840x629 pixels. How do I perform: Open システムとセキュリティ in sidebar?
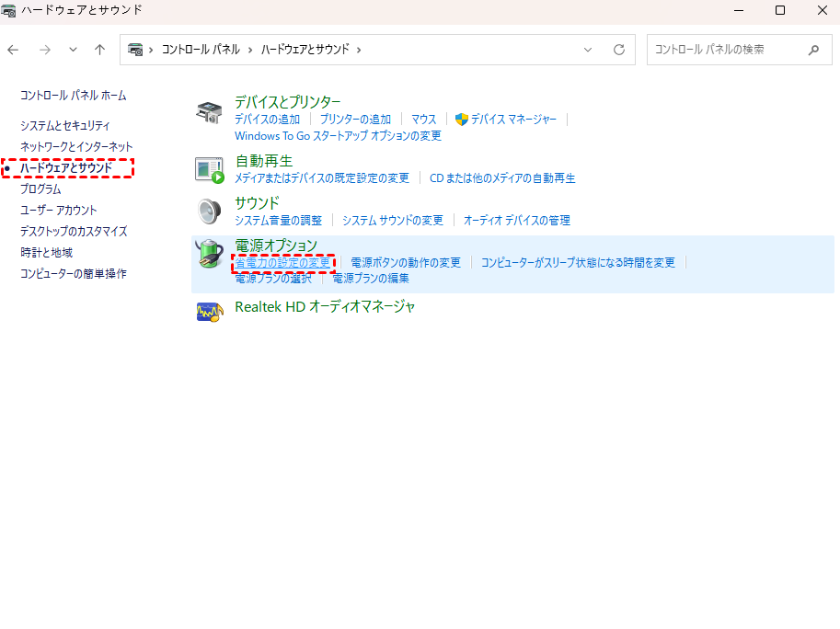click(64, 125)
